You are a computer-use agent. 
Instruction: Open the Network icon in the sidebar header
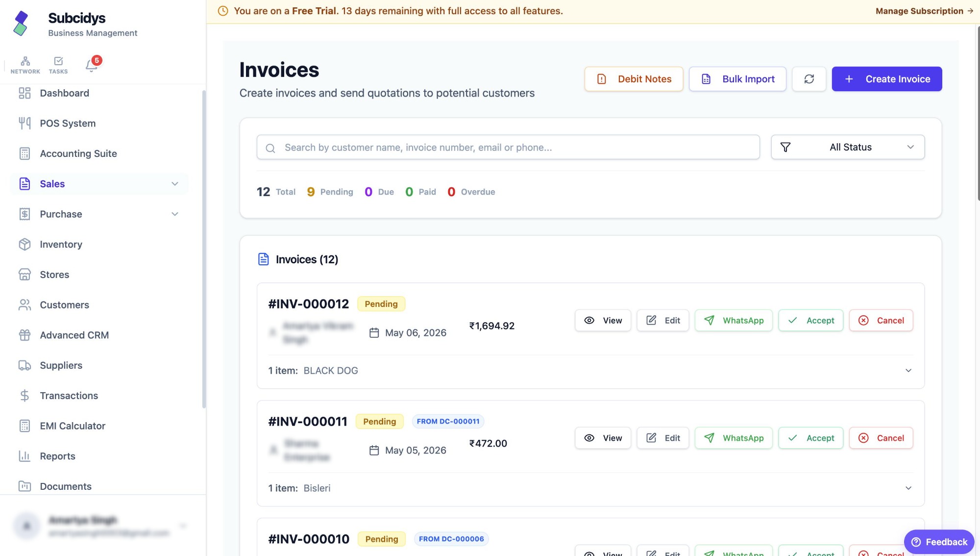[x=25, y=65]
